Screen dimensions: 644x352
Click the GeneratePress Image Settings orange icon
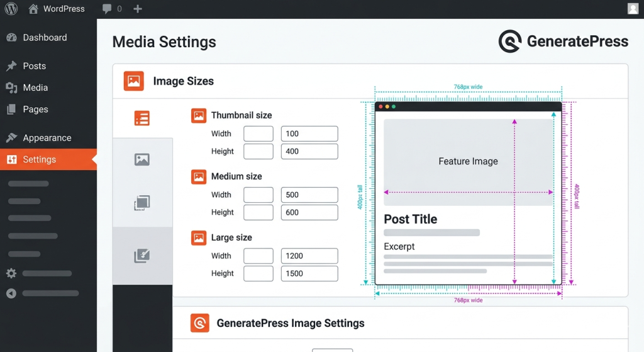pos(200,323)
